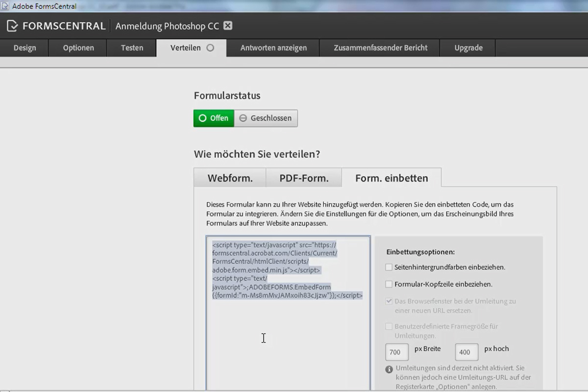Switch to PDF-Form. distribution tab
Screen dimensions: 588x392
coord(304,178)
